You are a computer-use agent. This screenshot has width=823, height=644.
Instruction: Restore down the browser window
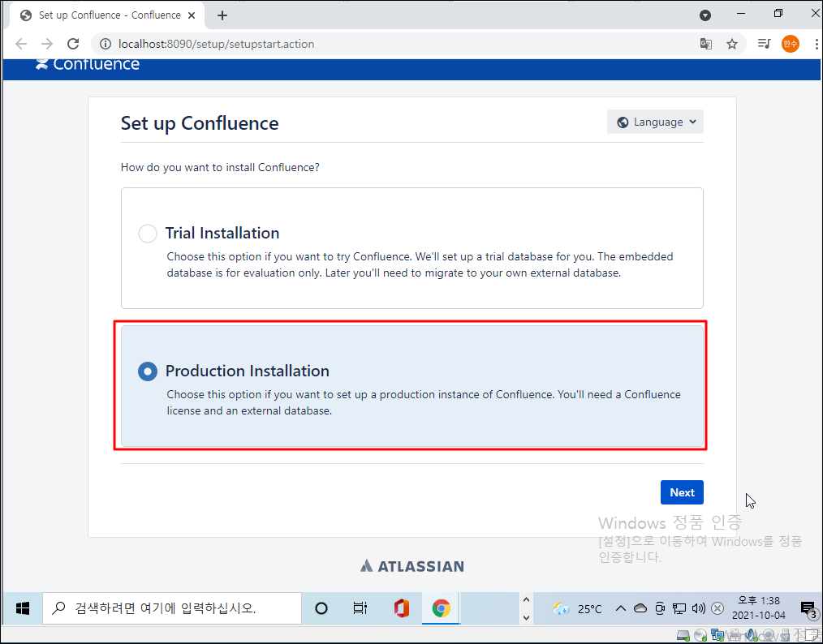point(778,14)
